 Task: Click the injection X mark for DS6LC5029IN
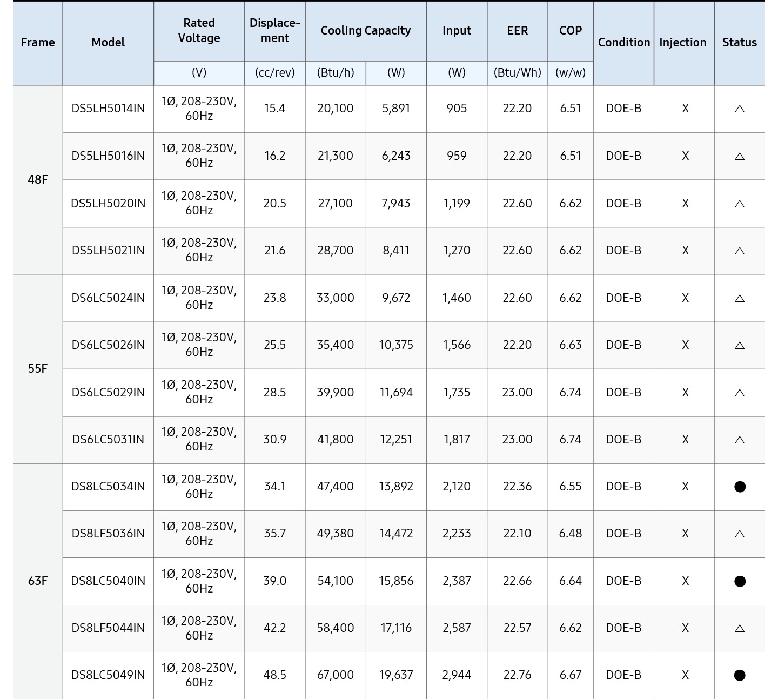(x=685, y=393)
